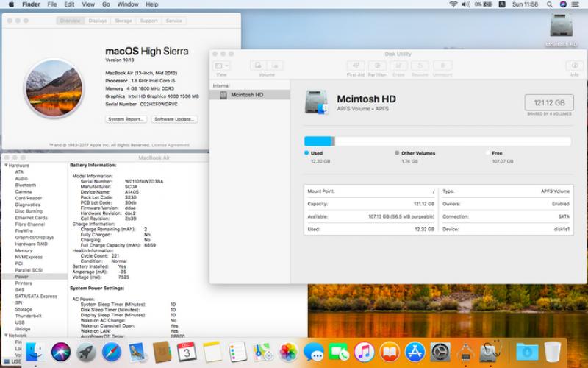Click the Info toolbar icon

[x=575, y=66]
